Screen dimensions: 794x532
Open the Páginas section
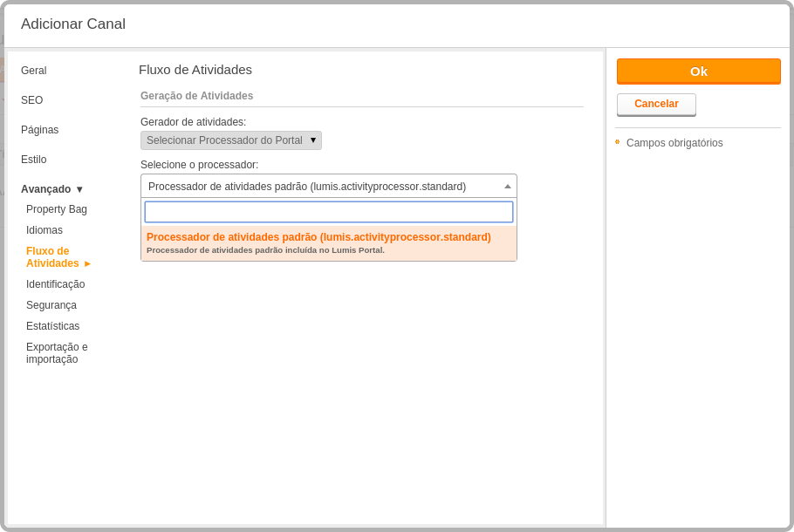[x=39, y=130]
